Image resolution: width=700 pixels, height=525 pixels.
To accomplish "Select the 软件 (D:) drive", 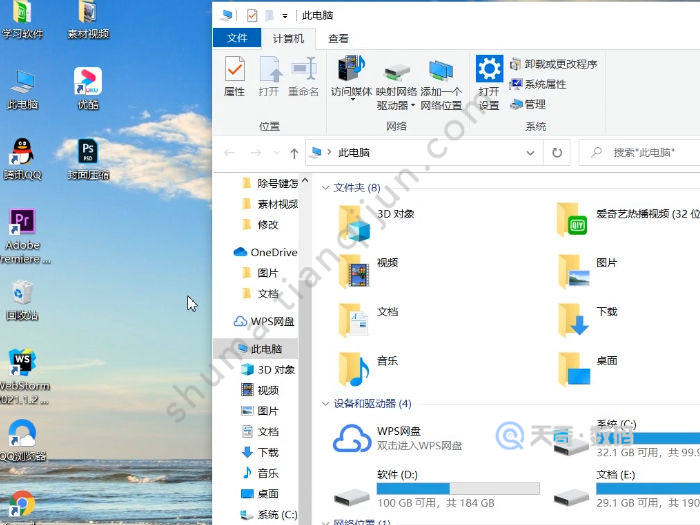I will [437, 488].
